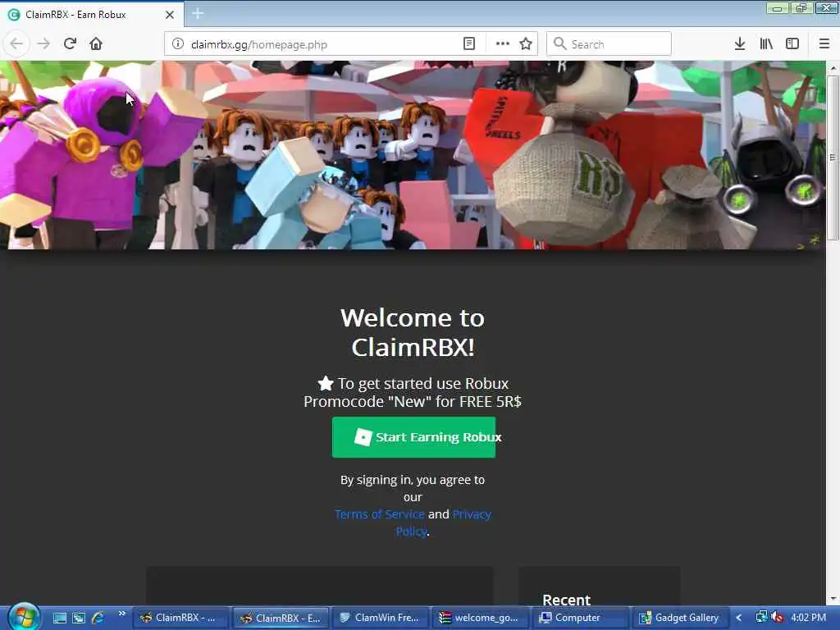Click the Roblox banner image

413,155
